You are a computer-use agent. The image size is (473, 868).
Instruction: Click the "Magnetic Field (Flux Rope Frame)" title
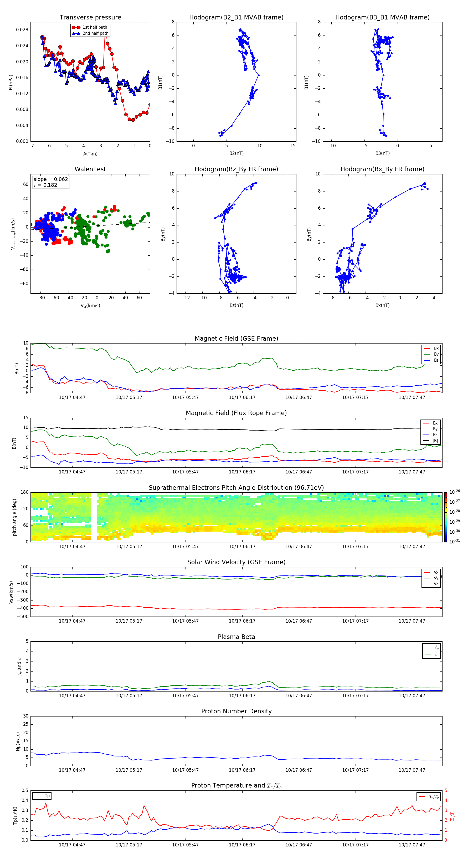[x=236, y=413]
